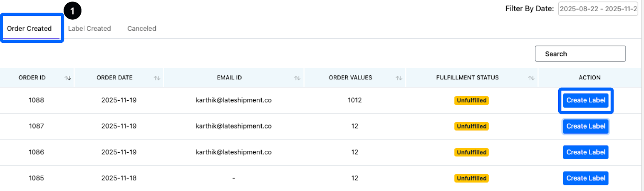Sort by Order Date column icon
Image resolution: width=644 pixels, height=191 pixels.
157,78
